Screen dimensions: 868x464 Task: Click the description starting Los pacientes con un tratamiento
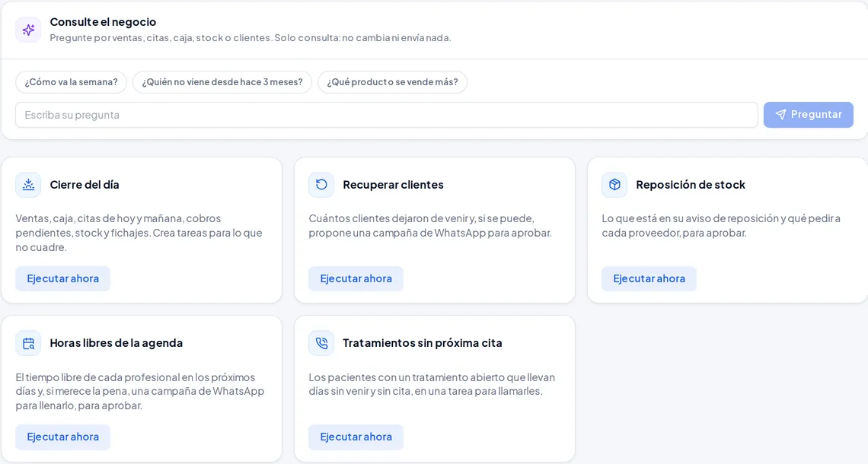(432, 384)
